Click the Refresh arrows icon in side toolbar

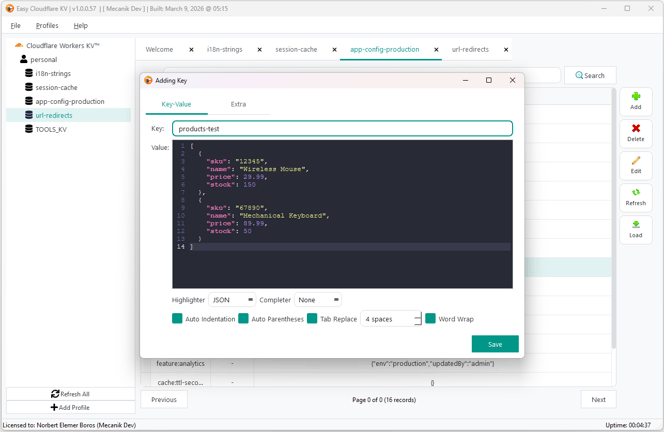point(636,192)
